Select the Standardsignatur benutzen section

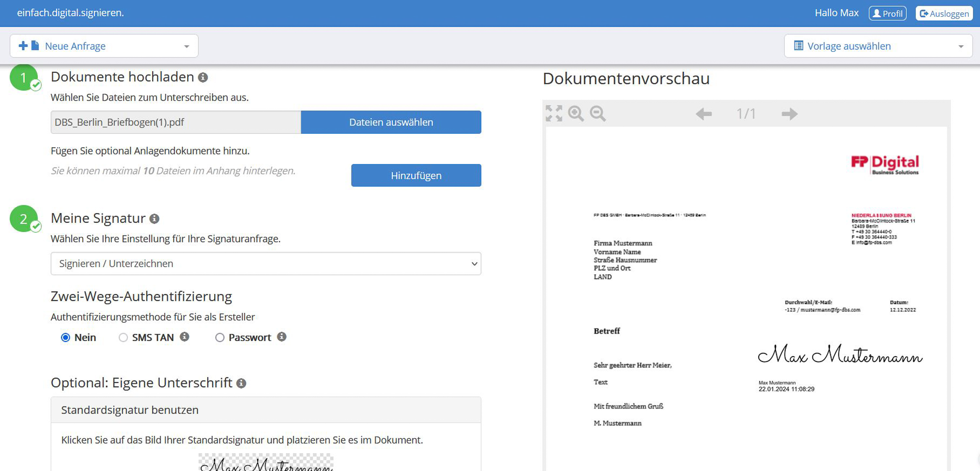click(x=266, y=410)
